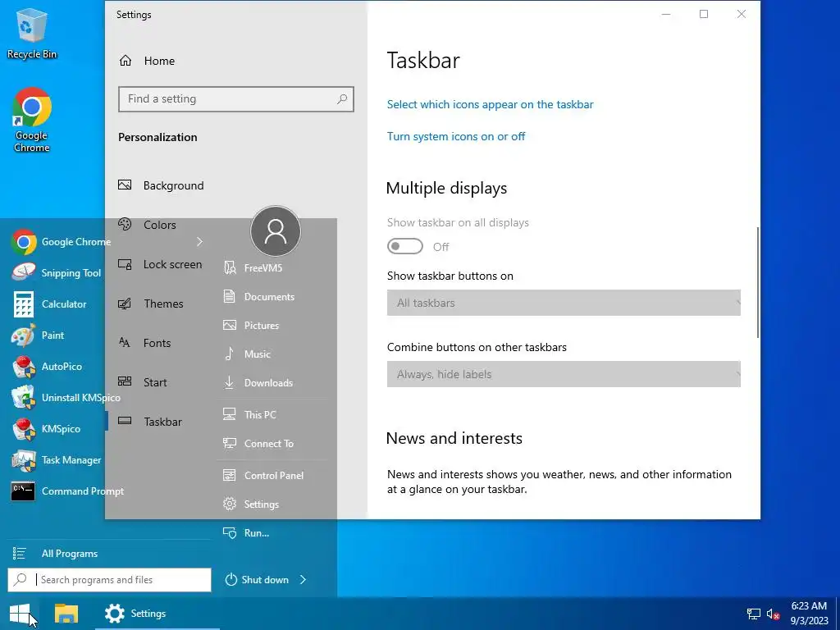Open Google Chrome from Start menu list

click(61, 242)
